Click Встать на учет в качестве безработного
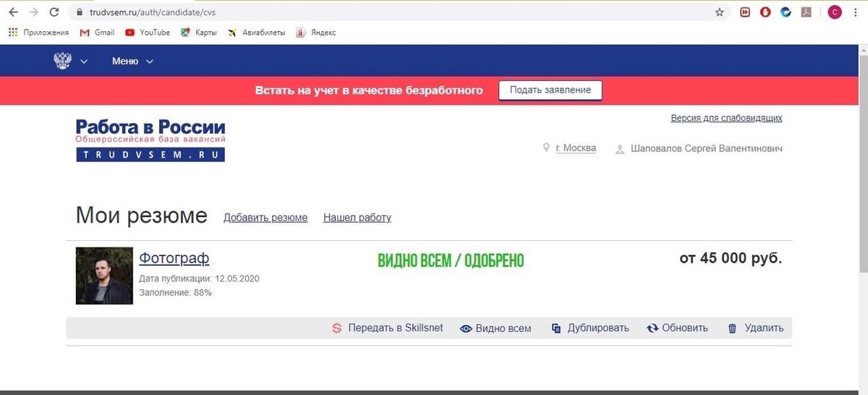Screen dimensions: 868x395 tap(369, 90)
